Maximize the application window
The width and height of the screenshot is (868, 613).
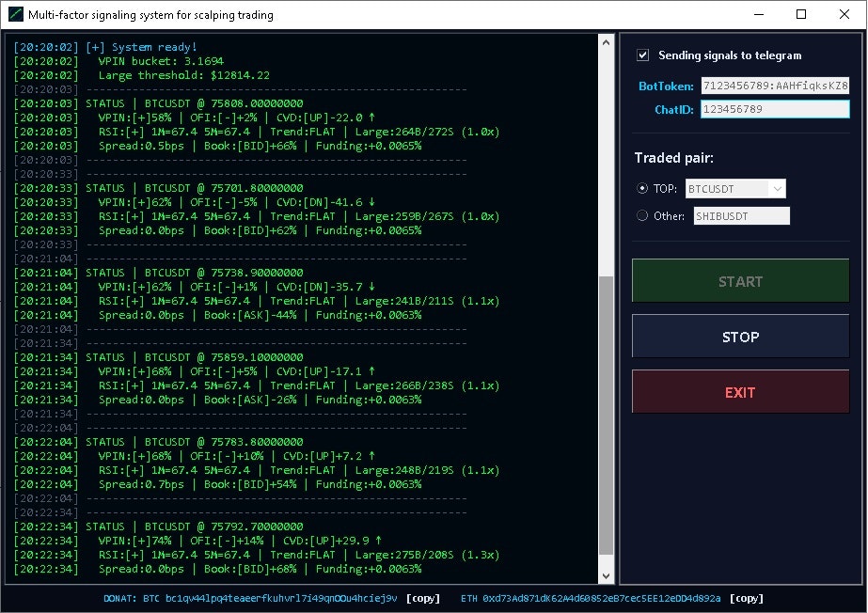801,14
